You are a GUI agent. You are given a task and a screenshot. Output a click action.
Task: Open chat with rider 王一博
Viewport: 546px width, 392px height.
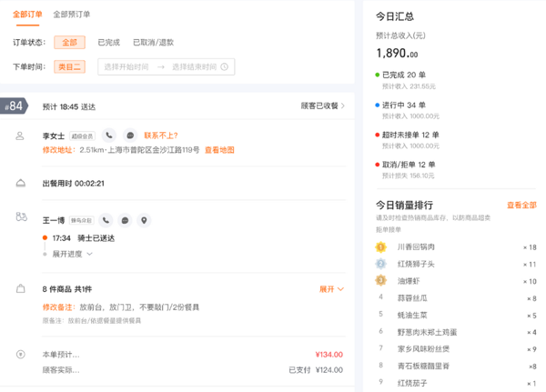(125, 220)
